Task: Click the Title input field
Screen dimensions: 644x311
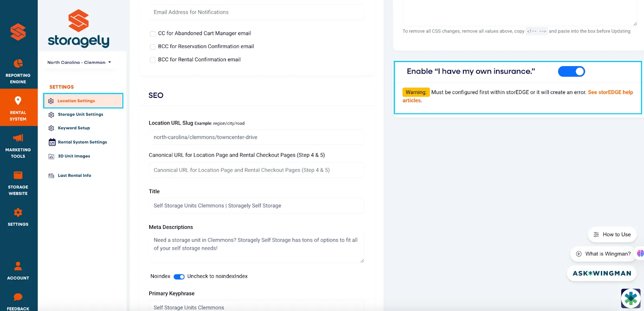Action: (x=256, y=206)
